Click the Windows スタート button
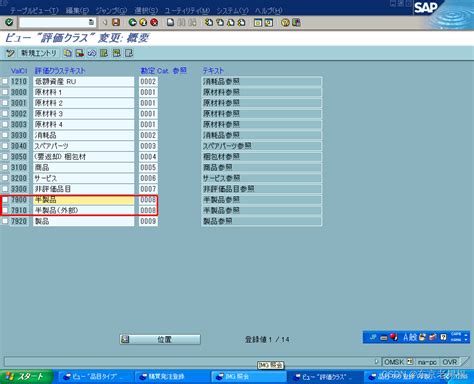 26,377
